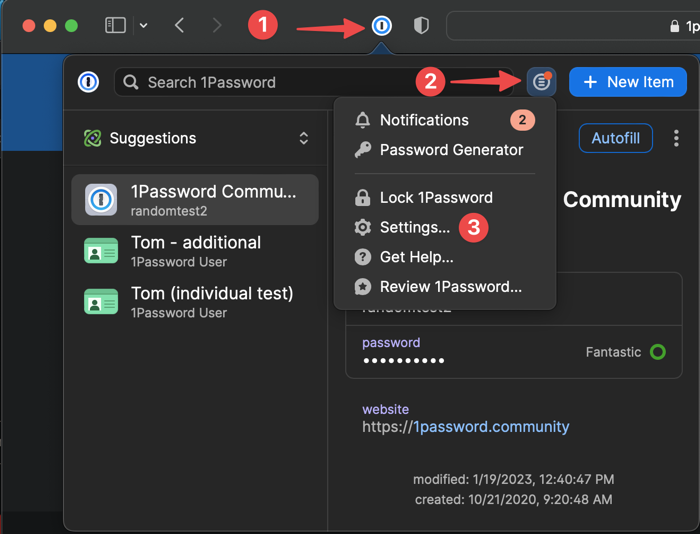Expand the Suggestions category selector
Image resolution: width=700 pixels, height=534 pixels.
pyautogui.click(x=303, y=138)
